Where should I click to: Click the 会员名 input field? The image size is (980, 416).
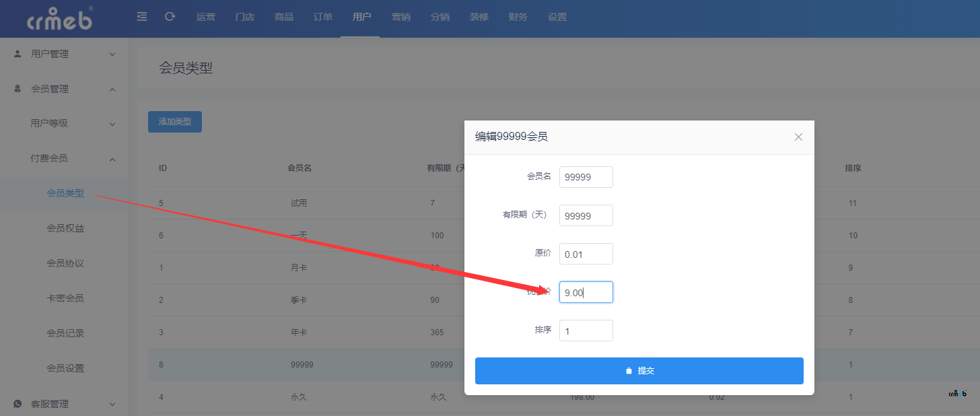(x=586, y=177)
